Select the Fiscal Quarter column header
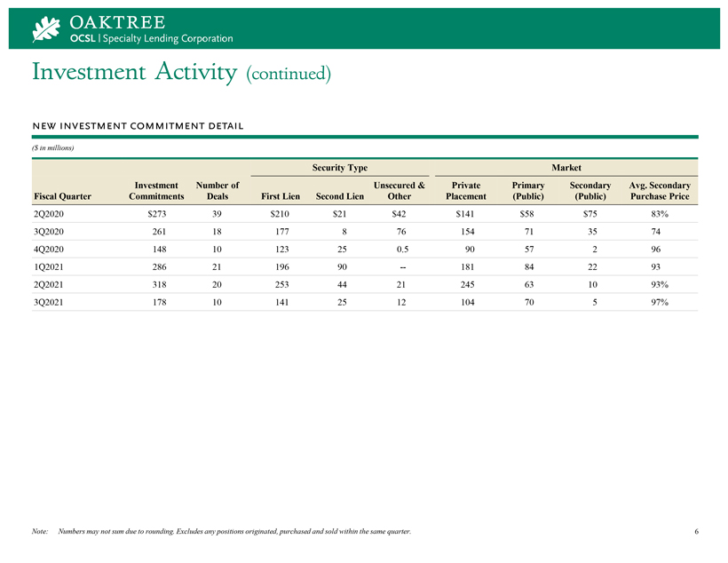Viewport: 728px width, 563px height. [62, 195]
